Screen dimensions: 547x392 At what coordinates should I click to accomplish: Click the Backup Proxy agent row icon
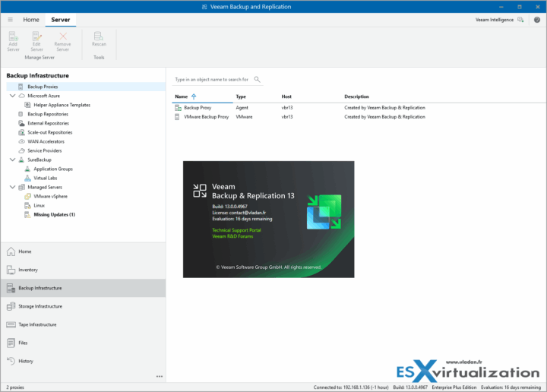178,108
